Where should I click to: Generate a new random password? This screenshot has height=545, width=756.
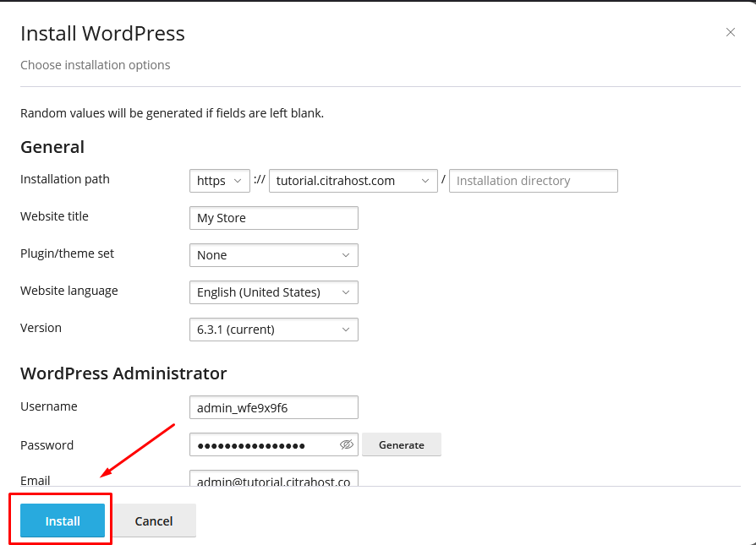click(401, 444)
